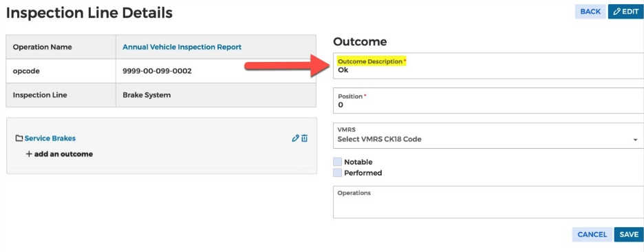Open the Service Brakes folder icon
Viewport: 644px width, 252px height.
click(19, 138)
